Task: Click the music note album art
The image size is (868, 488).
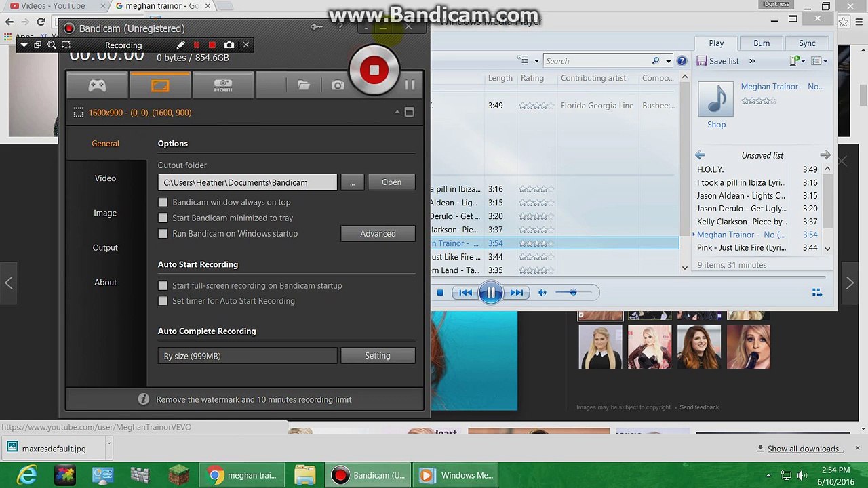Action: (x=715, y=99)
